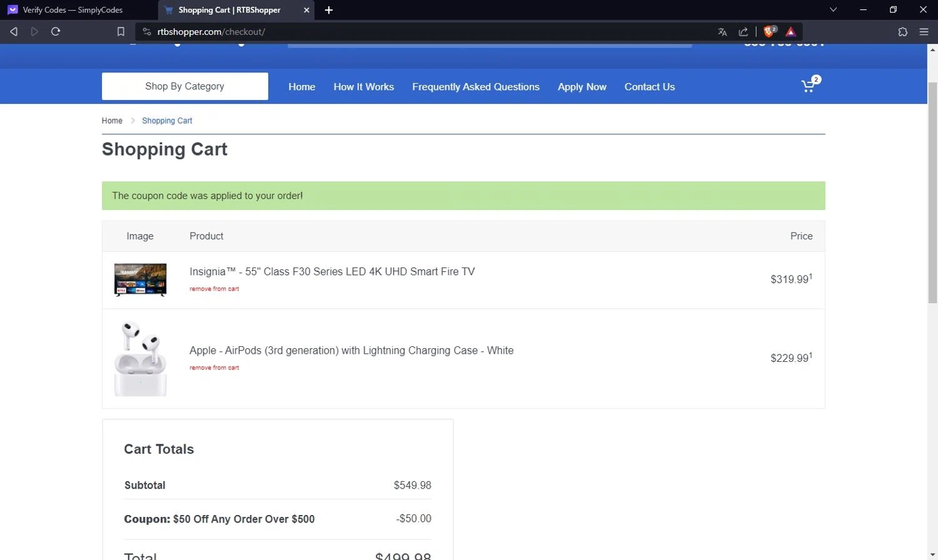Go back with the browser back arrow
Screen dimensions: 938x560
14,31
